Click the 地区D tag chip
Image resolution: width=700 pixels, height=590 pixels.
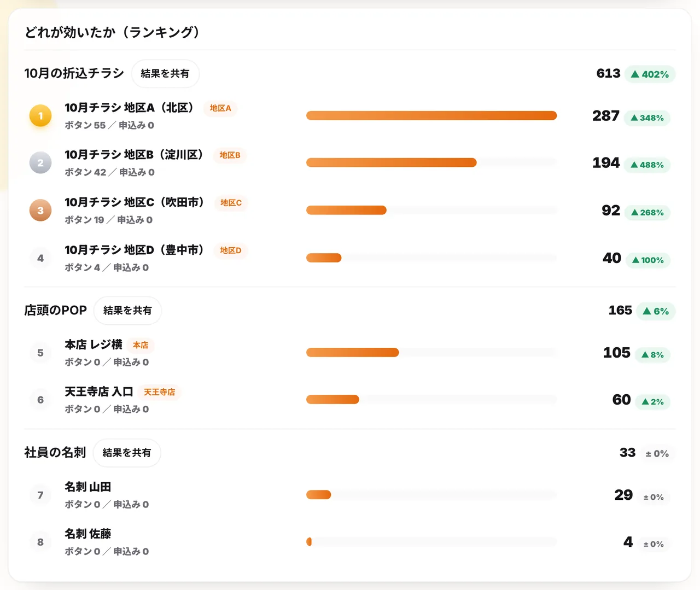(x=231, y=250)
